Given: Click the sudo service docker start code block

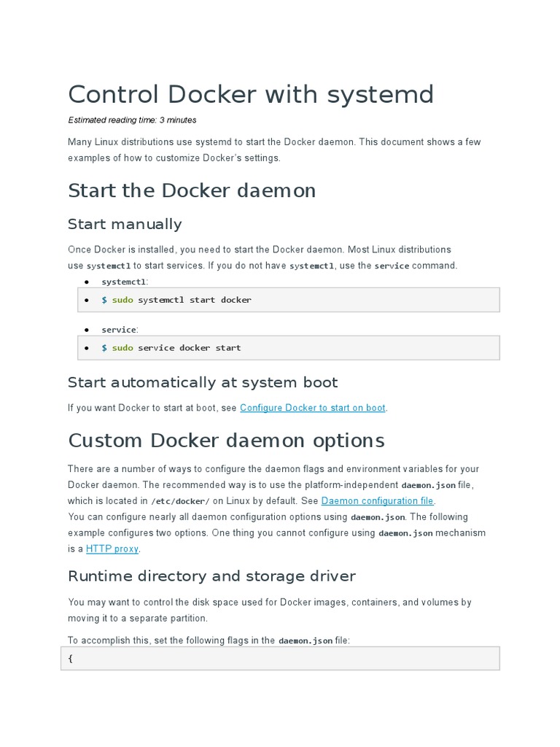Looking at the screenshot, I should click(289, 348).
